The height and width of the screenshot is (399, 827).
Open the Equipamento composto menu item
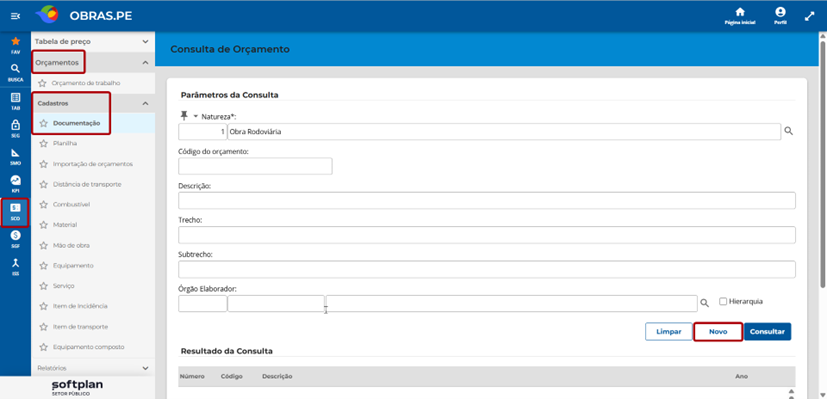[89, 347]
